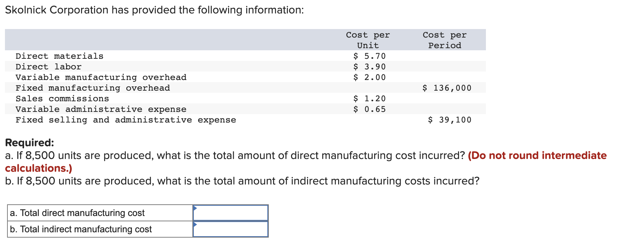Image resolution: width=644 pixels, height=250 pixels.
Task: Click the label a. Total direct manufacturing cost
Action: [77, 212]
